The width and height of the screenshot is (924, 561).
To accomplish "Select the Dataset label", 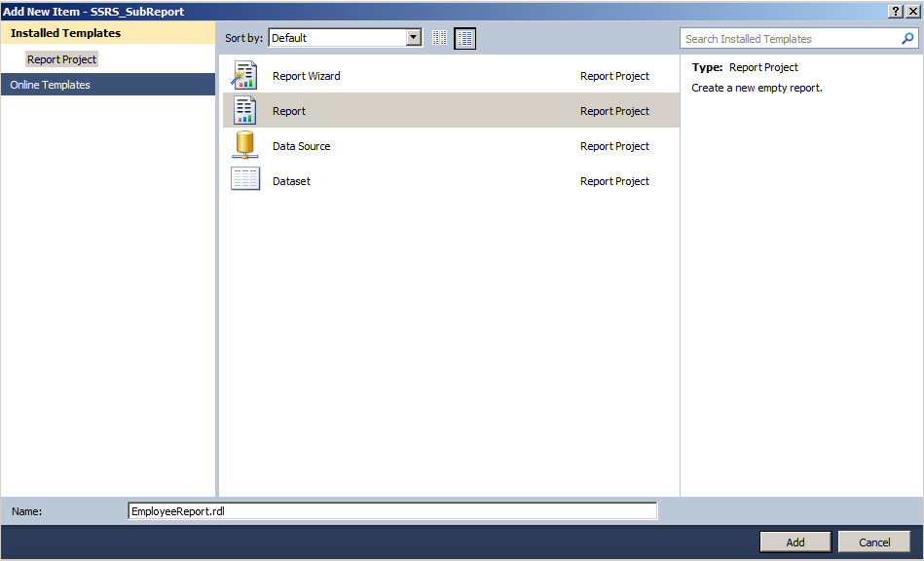I will (292, 181).
